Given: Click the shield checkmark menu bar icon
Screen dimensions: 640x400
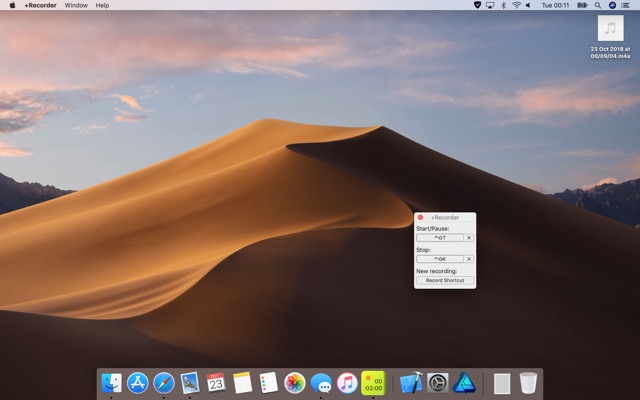Looking at the screenshot, I should 477,5.
